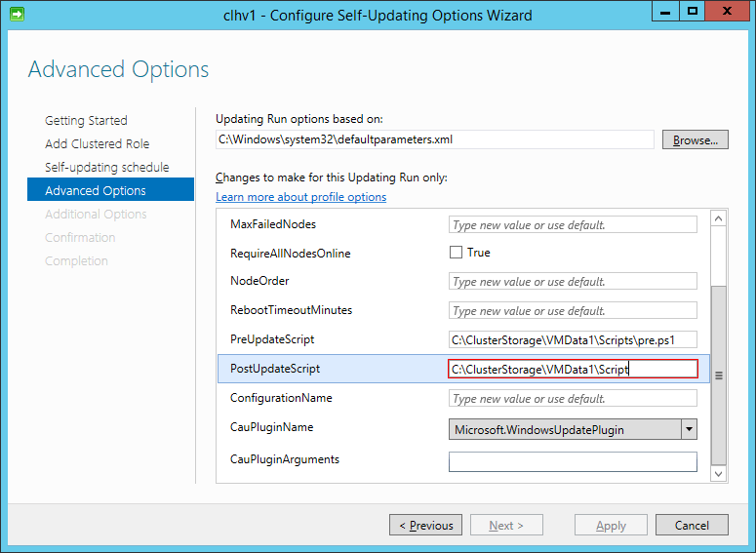Close the wizard with the red X
The width and height of the screenshot is (756, 553).
coord(727,12)
